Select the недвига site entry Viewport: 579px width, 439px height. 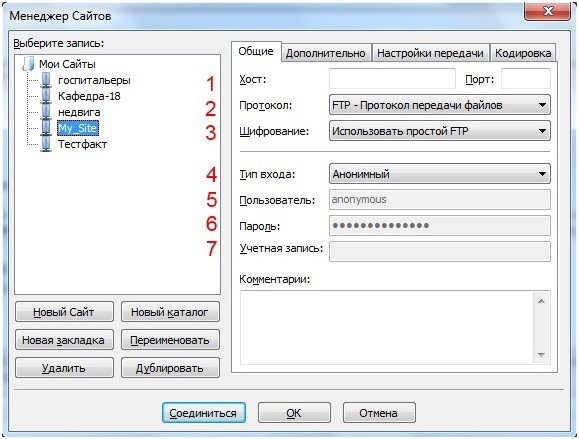[79, 112]
